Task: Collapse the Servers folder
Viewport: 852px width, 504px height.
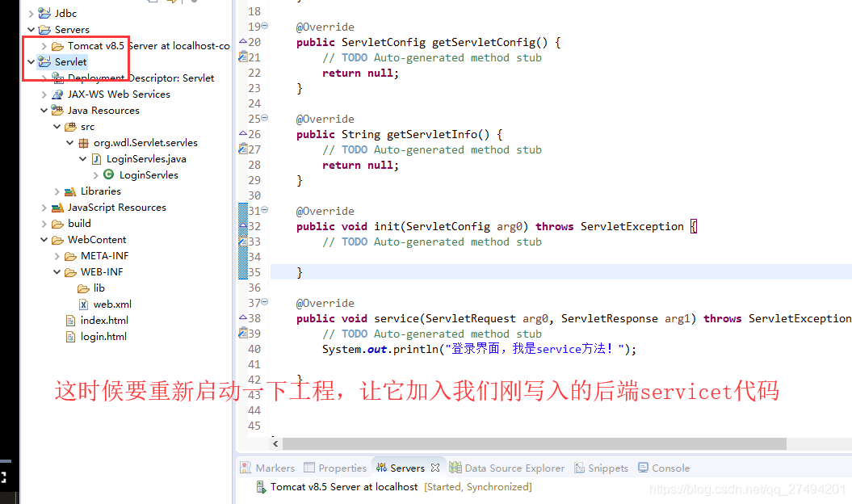Action: pos(31,29)
